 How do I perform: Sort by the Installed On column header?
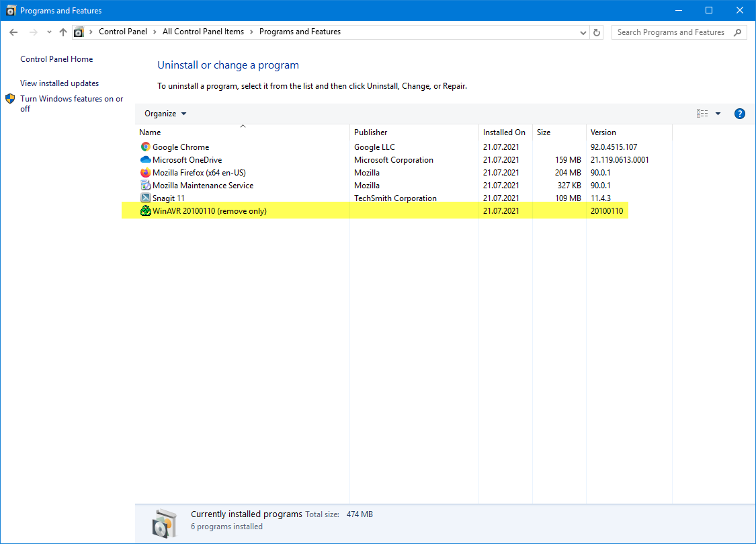[505, 132]
